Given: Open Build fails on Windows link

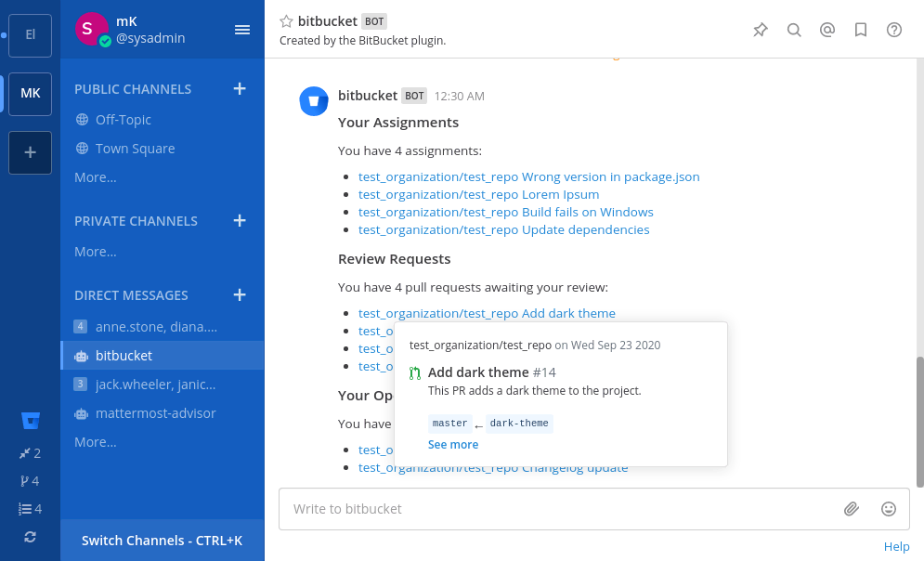Looking at the screenshot, I should [505, 212].
